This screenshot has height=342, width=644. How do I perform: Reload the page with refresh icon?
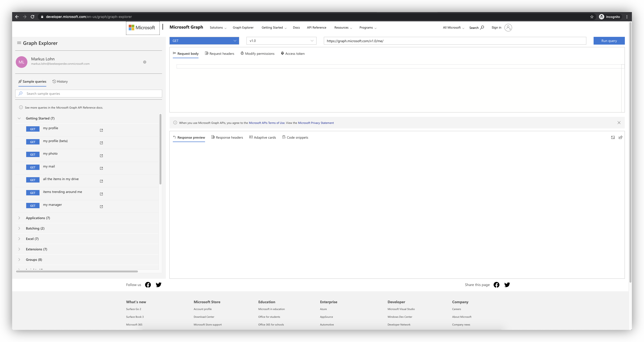click(32, 17)
